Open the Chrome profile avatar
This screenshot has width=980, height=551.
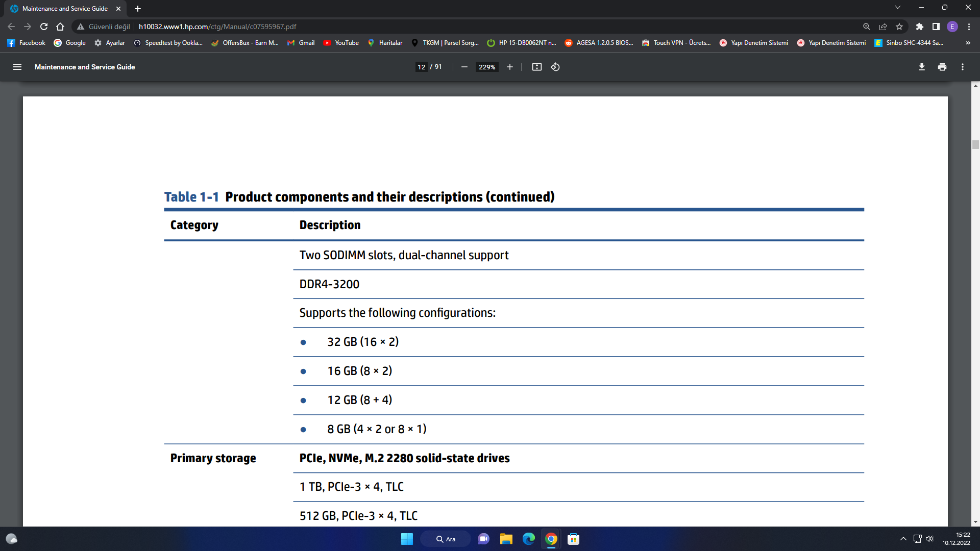952,27
